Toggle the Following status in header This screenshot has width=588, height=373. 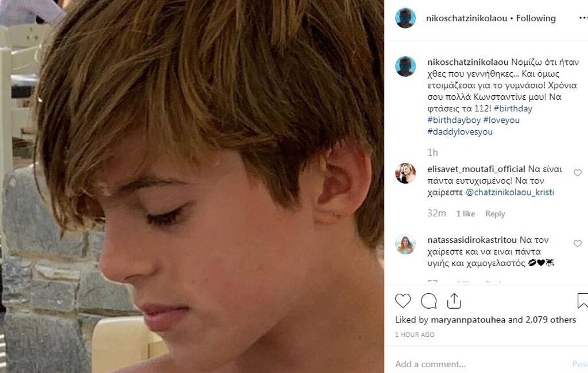[x=536, y=18]
